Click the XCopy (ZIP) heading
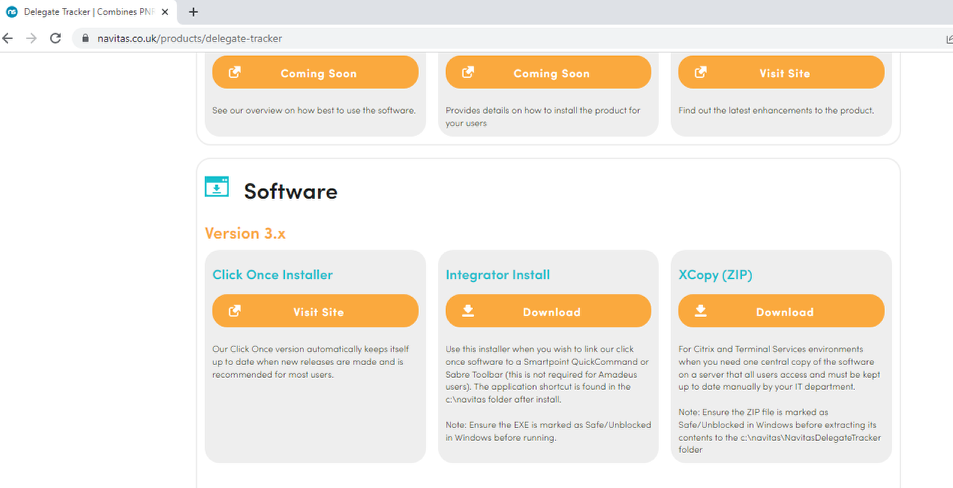This screenshot has height=488, width=953. click(715, 275)
